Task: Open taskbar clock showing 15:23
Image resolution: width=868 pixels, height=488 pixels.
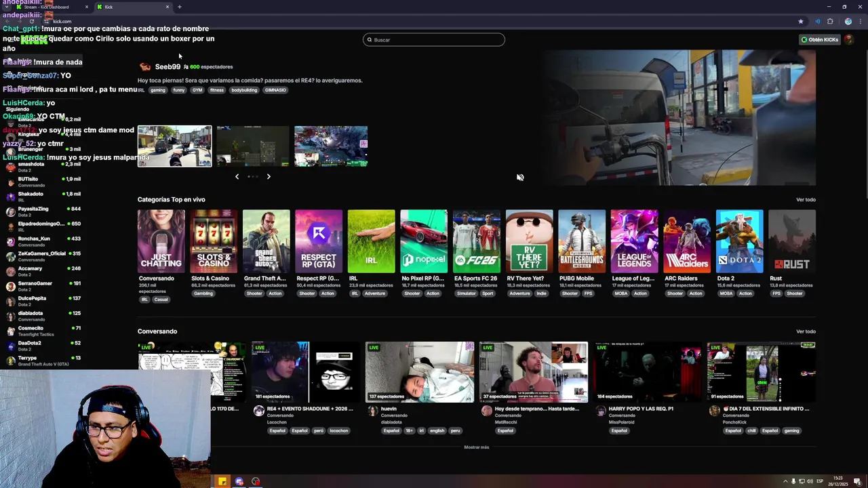Action: pyautogui.click(x=838, y=481)
